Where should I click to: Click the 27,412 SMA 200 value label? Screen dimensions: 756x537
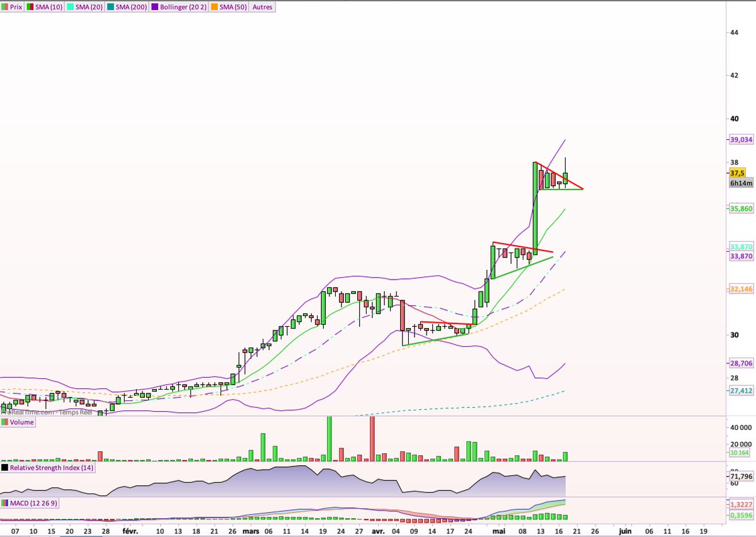742,391
